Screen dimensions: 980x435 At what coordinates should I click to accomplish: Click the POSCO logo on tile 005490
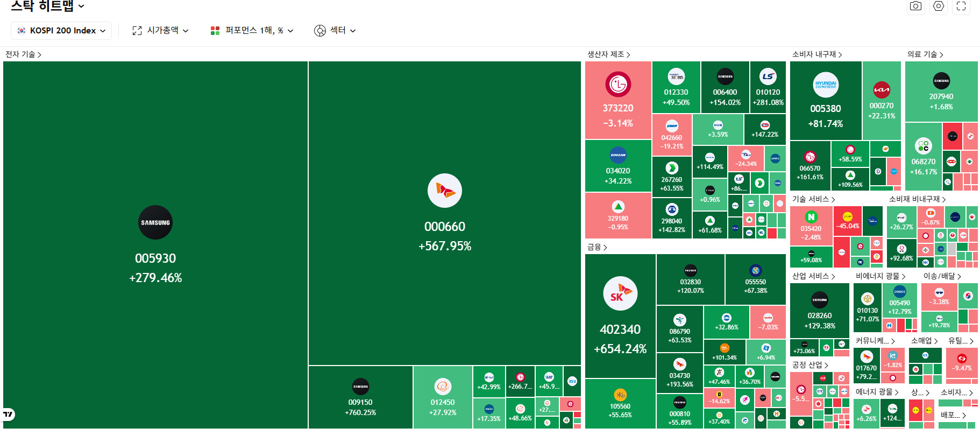tap(900, 292)
